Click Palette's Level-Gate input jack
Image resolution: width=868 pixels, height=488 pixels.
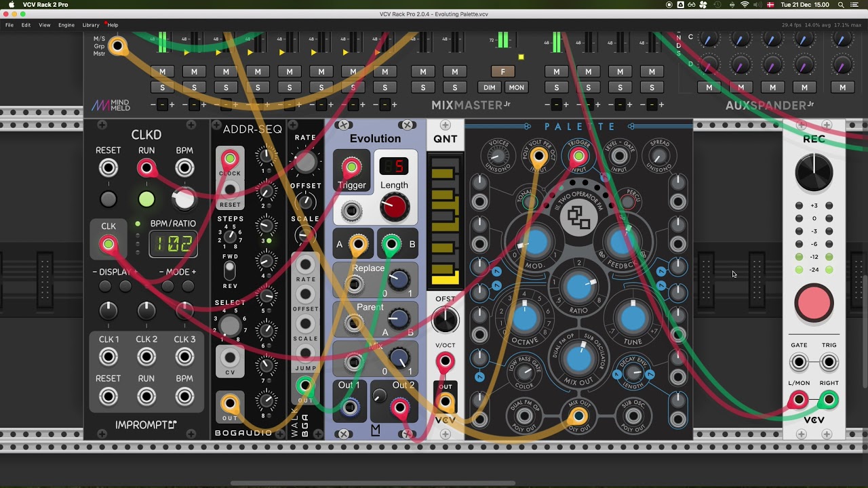pyautogui.click(x=618, y=157)
